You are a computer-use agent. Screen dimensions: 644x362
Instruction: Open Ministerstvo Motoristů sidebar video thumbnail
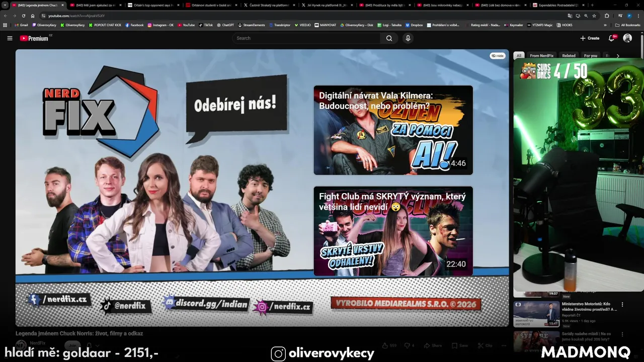point(536,314)
